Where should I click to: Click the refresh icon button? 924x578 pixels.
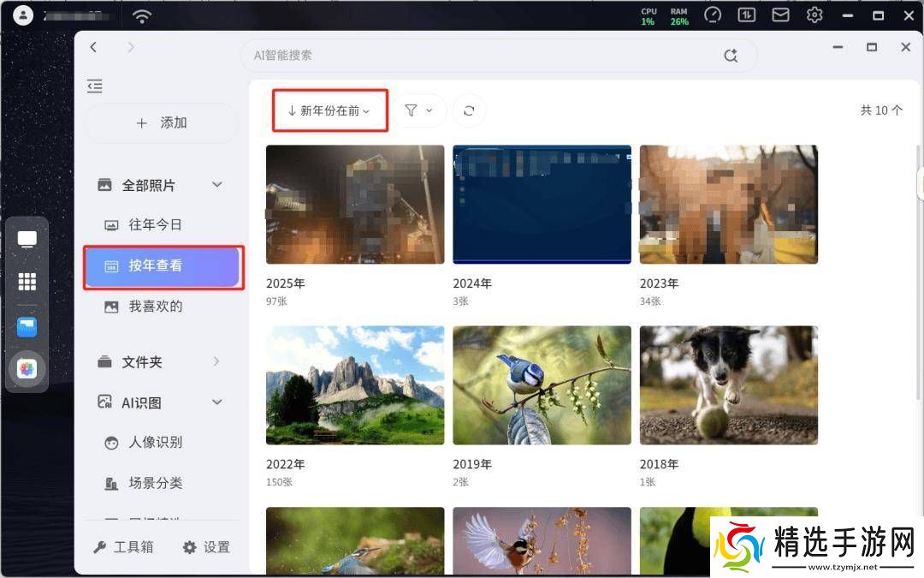[469, 110]
